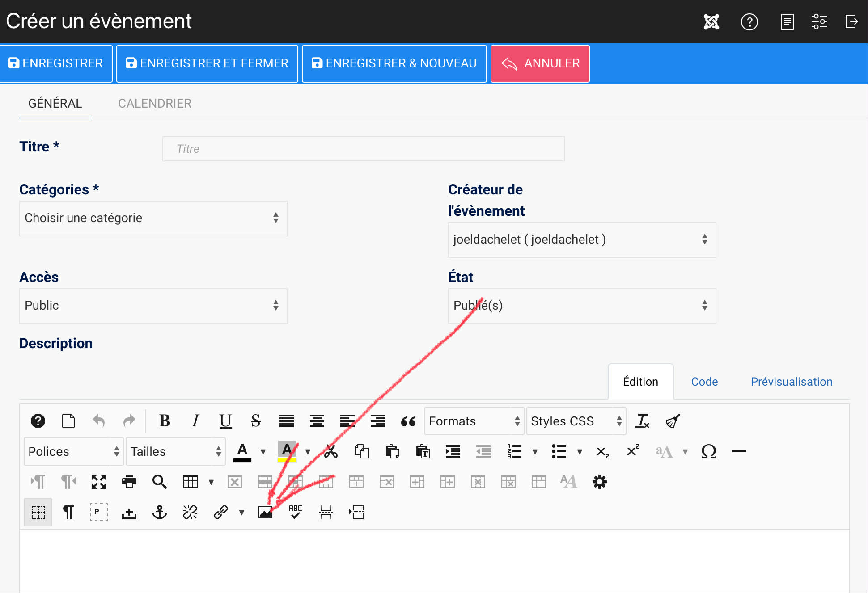The width and height of the screenshot is (868, 593).
Task: Click the ANNULER button
Action: [x=540, y=63]
